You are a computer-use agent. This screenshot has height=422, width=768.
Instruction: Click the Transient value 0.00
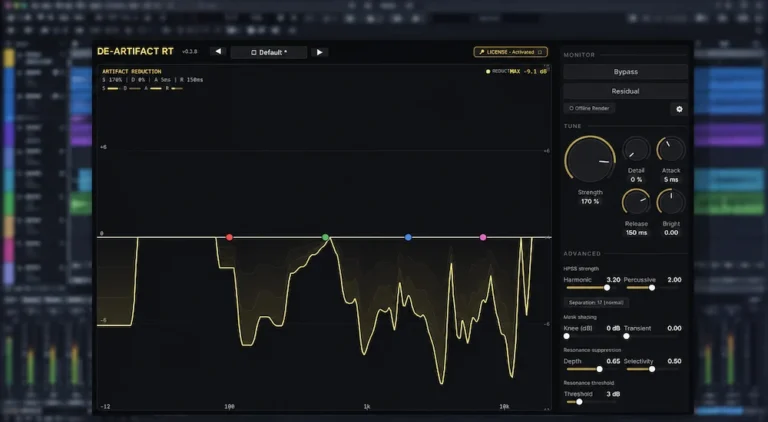click(x=674, y=328)
